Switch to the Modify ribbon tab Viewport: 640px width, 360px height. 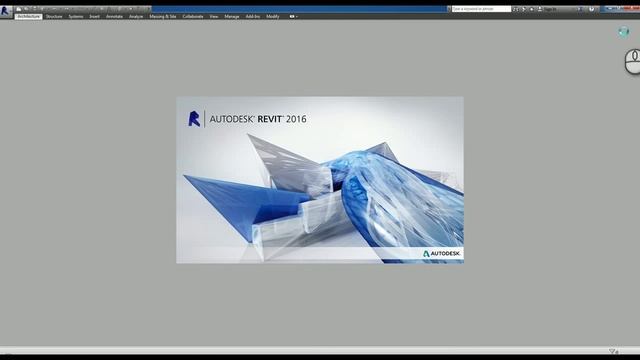pos(273,17)
